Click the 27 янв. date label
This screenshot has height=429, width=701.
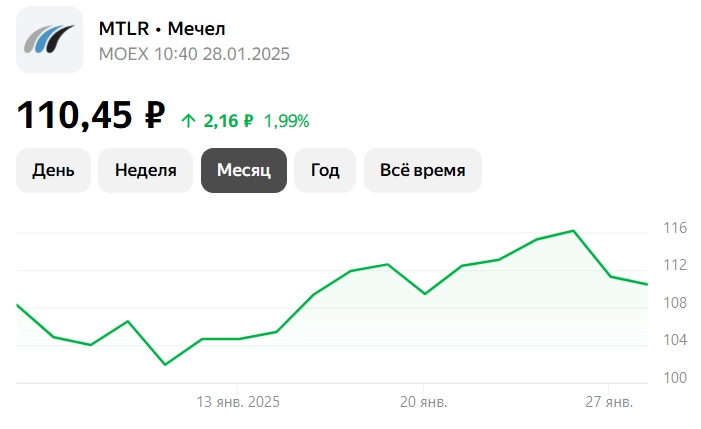pos(609,402)
